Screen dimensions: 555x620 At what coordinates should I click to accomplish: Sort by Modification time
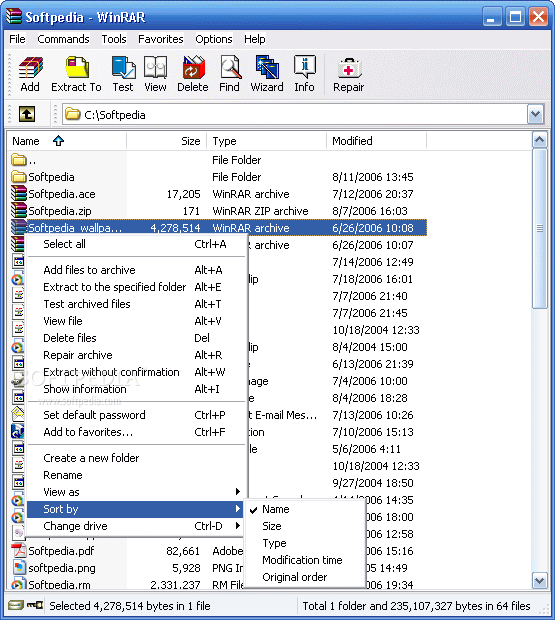(304, 560)
